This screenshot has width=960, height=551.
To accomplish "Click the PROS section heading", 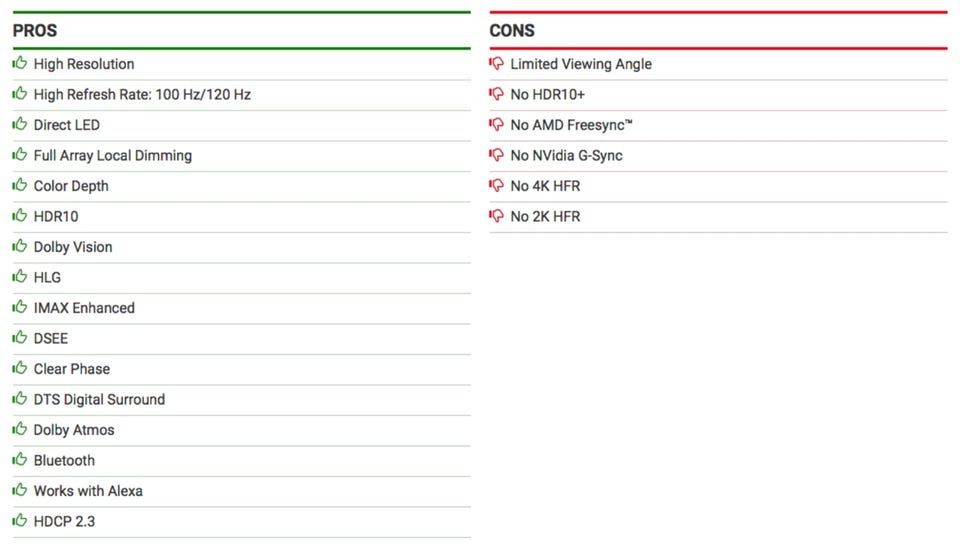I will pyautogui.click(x=35, y=31).
